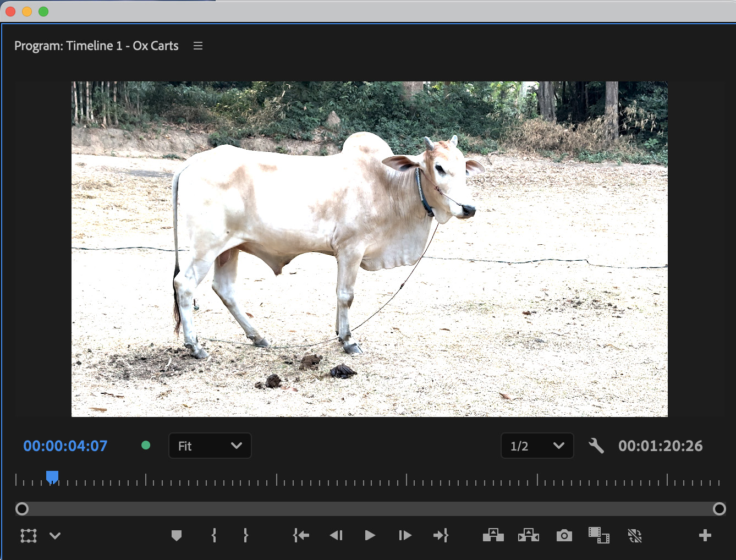The image size is (736, 560).
Task: Expand the chevron beside the transform icon
Action: 55,536
